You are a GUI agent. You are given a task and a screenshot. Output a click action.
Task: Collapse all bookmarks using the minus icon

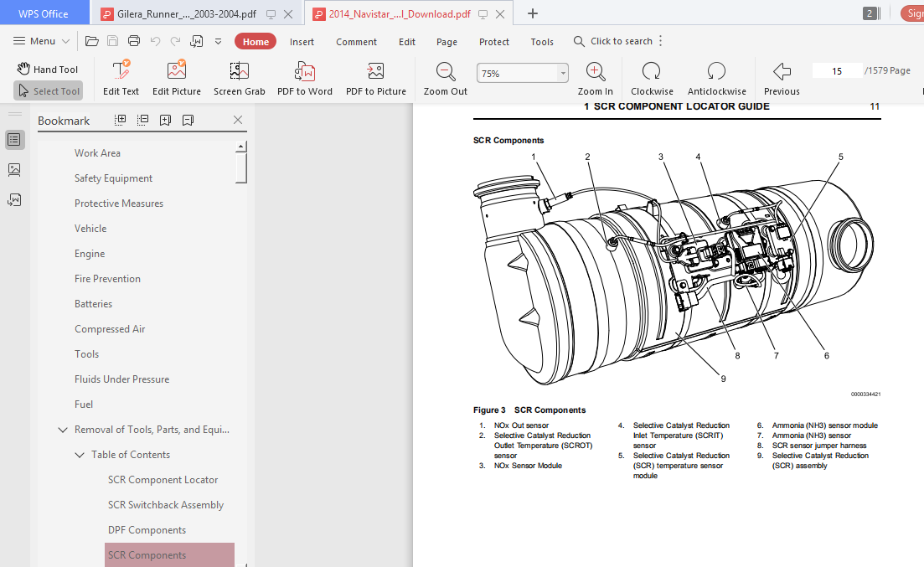(142, 121)
